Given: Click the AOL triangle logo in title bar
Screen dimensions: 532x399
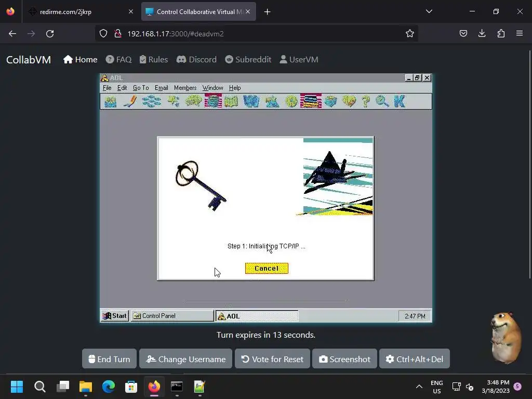Looking at the screenshot, I should [104, 78].
